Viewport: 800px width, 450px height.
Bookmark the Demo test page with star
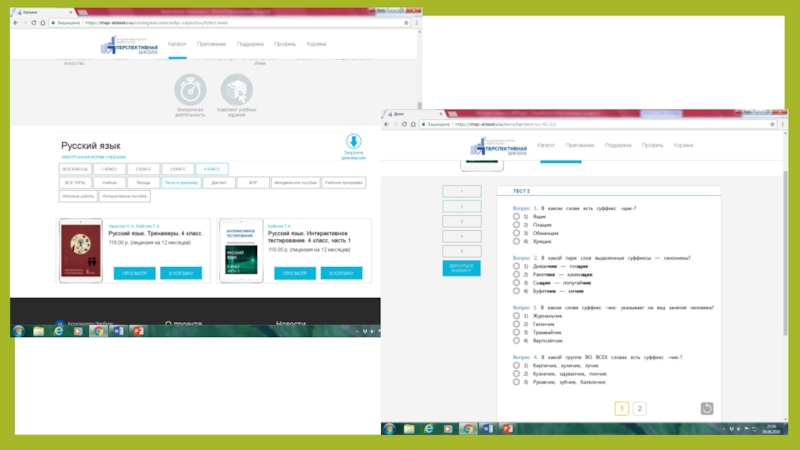click(x=772, y=124)
